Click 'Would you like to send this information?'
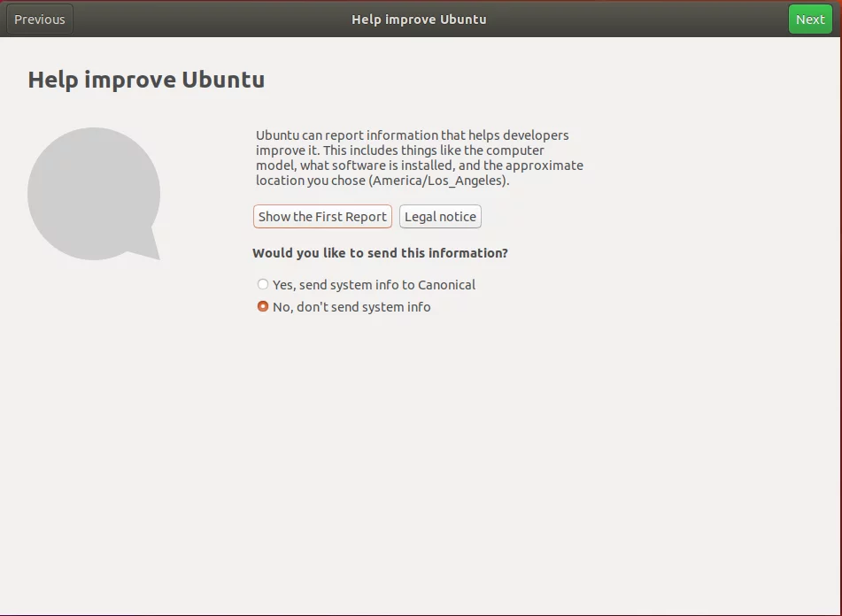This screenshot has height=616, width=842. point(380,253)
